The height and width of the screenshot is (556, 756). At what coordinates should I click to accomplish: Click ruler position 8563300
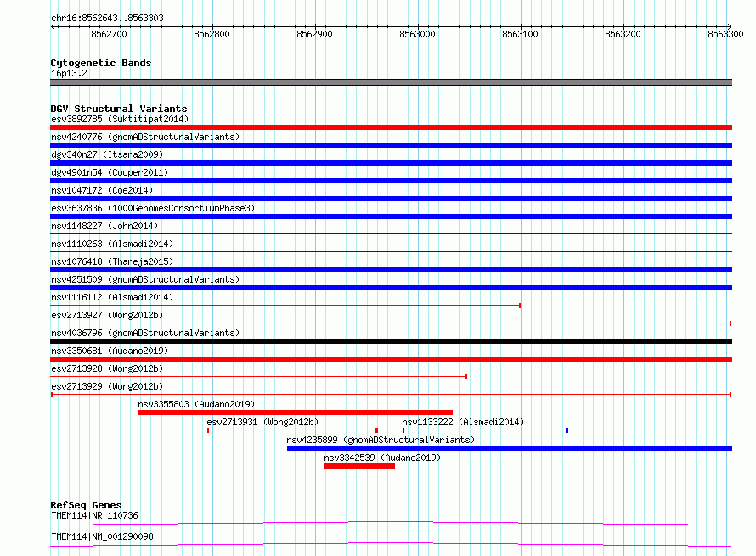tap(725, 34)
